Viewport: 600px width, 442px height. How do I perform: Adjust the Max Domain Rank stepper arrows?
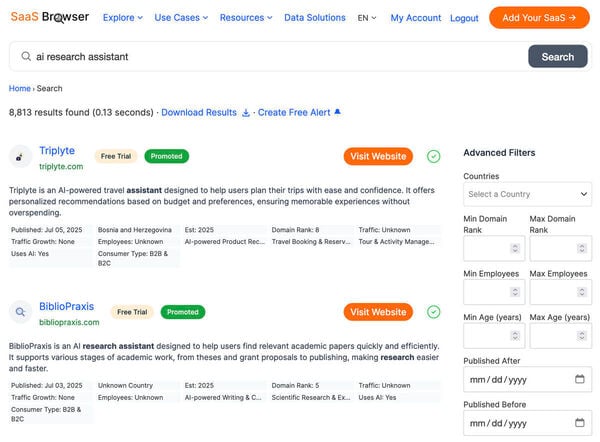pos(582,248)
